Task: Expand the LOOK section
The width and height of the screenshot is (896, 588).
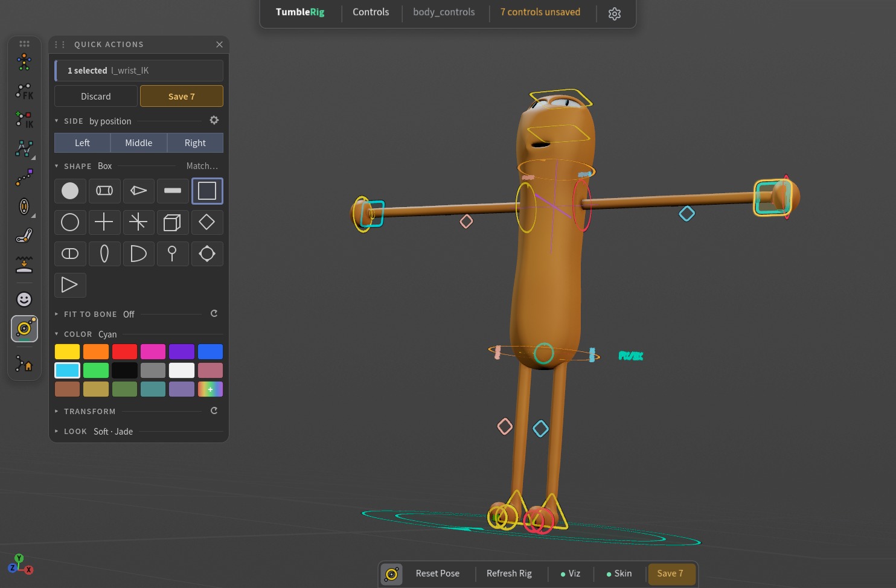Action: tap(57, 431)
